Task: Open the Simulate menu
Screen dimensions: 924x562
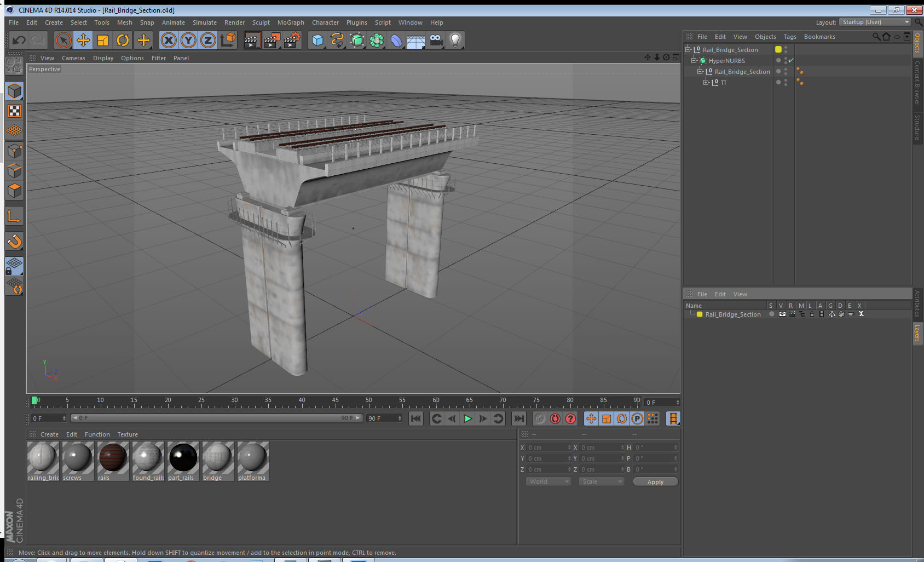Action: pos(204,22)
